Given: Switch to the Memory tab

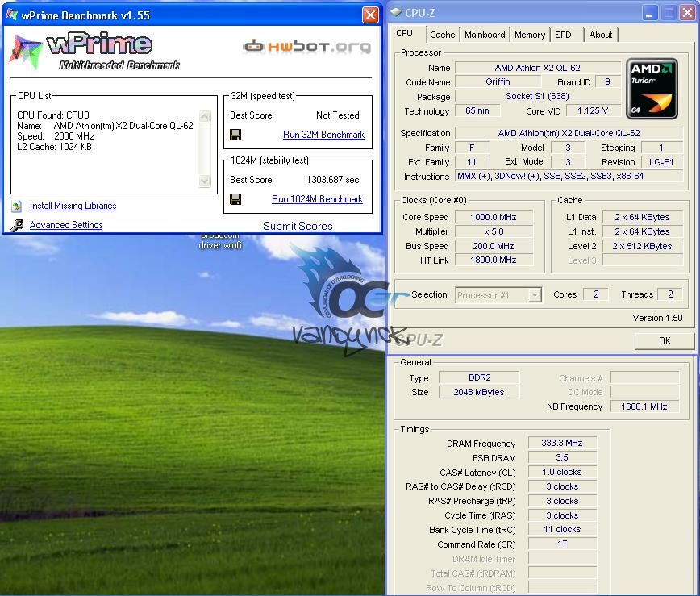Looking at the screenshot, I should pyautogui.click(x=530, y=35).
